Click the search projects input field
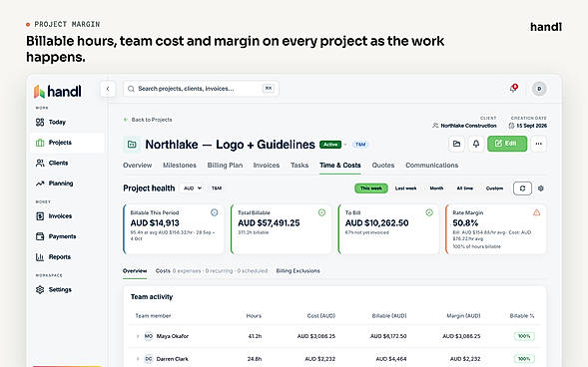 pyautogui.click(x=201, y=89)
